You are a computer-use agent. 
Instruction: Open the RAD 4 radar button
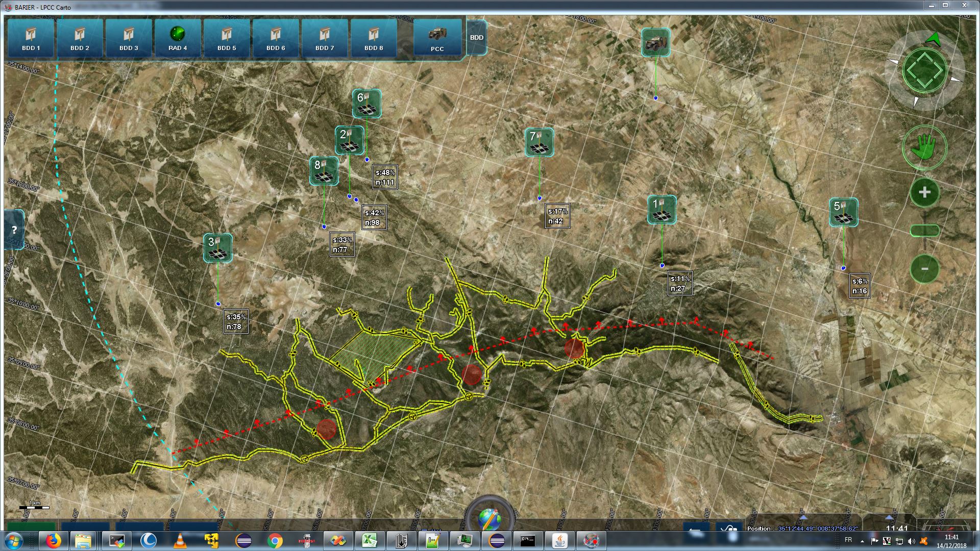pos(178,38)
